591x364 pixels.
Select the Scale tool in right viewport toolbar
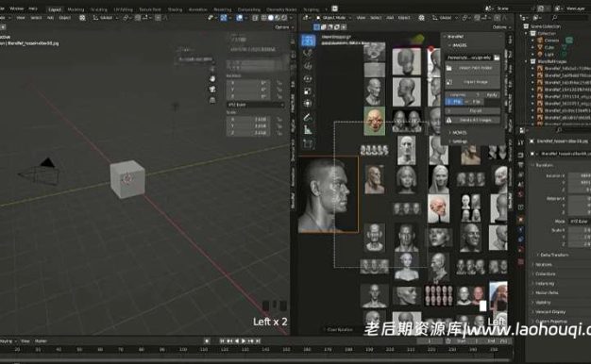(x=308, y=91)
